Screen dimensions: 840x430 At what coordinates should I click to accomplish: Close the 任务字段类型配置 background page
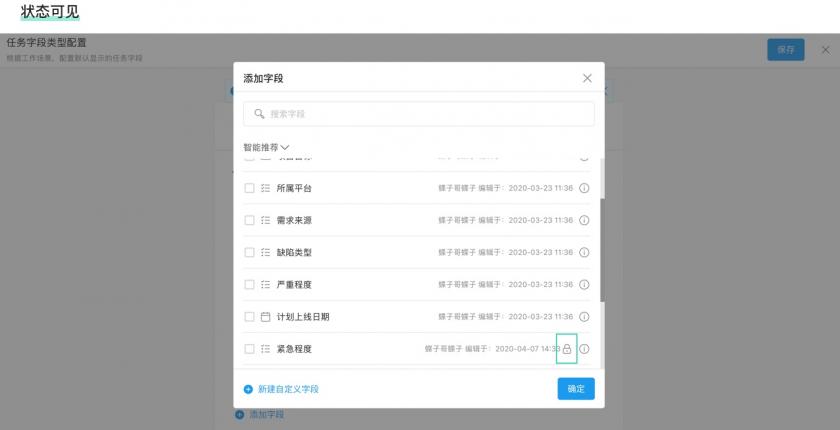(826, 50)
